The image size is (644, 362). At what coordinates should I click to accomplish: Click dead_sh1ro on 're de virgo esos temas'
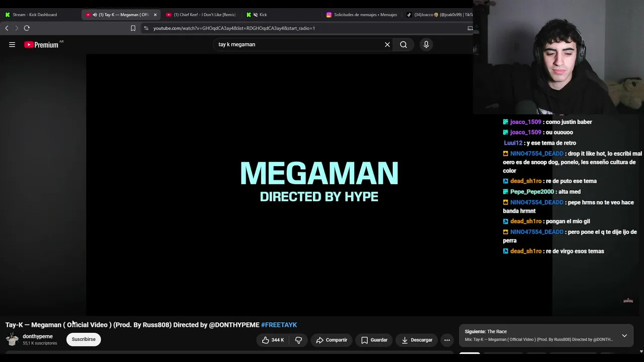pos(526,251)
